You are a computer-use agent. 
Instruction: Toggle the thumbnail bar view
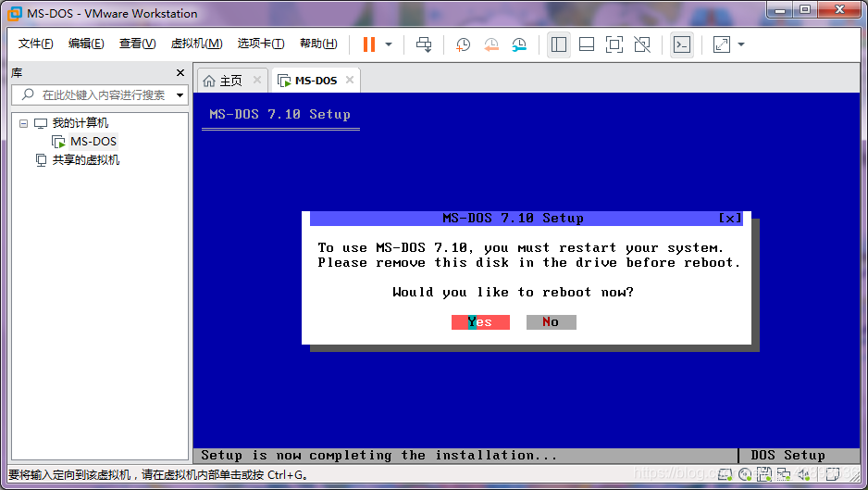pos(587,44)
